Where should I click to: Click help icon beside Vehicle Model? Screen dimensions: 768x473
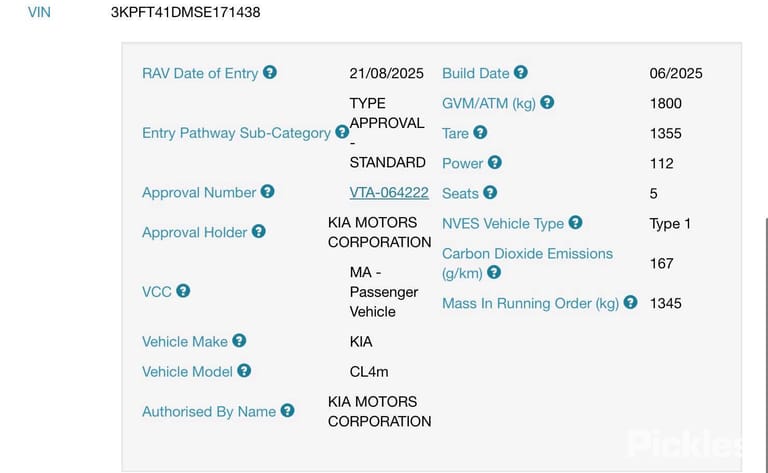(244, 371)
